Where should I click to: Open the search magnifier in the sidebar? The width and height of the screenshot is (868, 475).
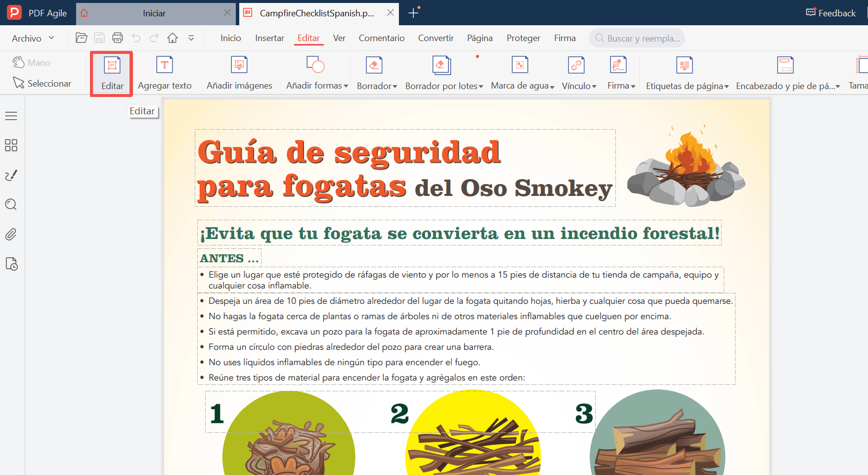[11, 204]
